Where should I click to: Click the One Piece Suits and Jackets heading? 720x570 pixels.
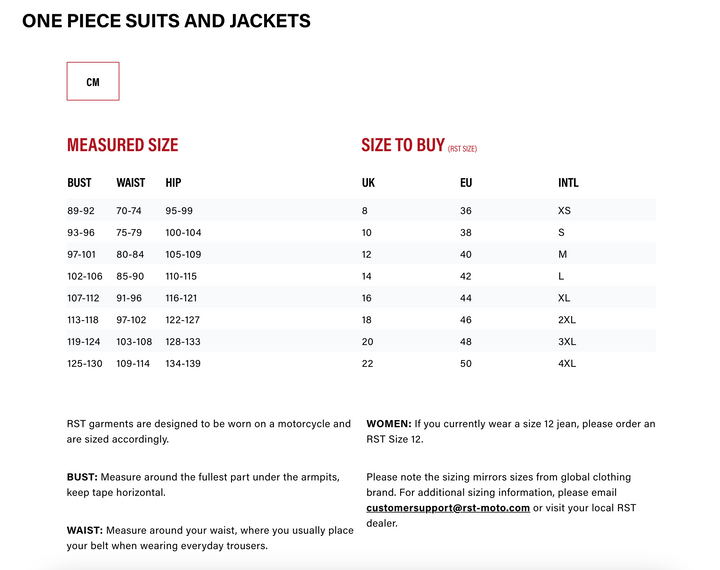[x=166, y=21]
